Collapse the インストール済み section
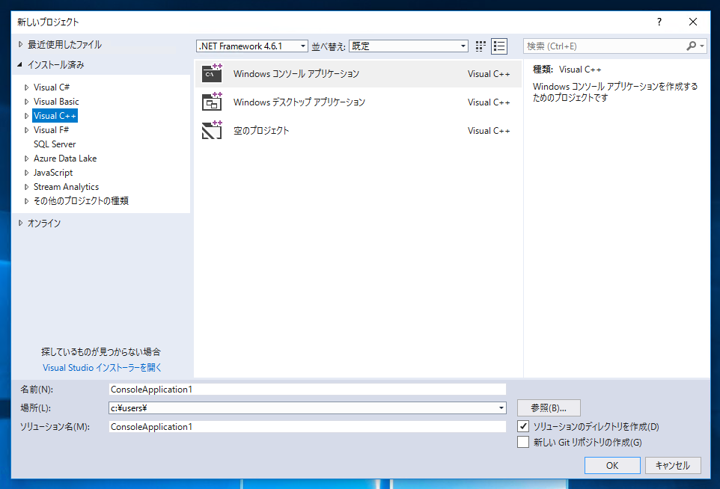 (20, 65)
